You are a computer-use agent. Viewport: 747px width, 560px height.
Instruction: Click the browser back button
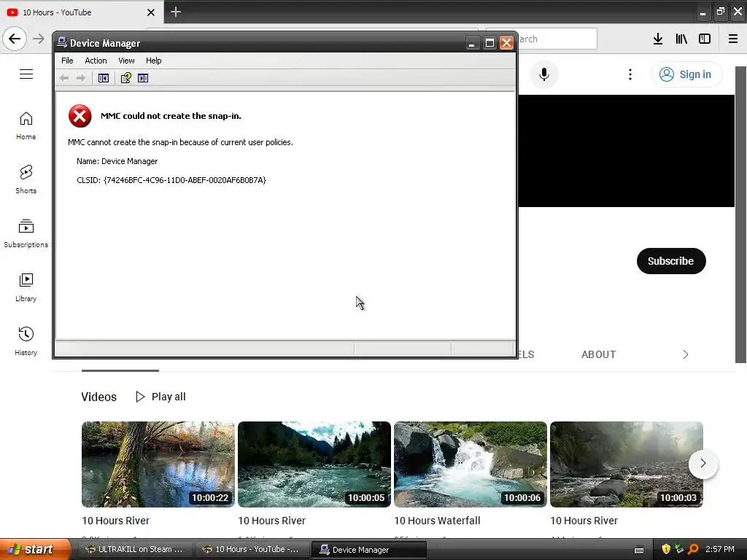(15, 39)
